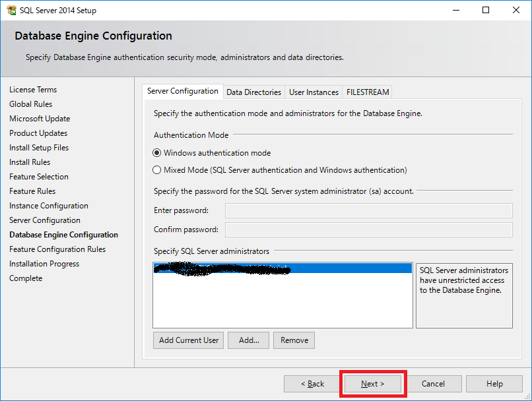Cancel the SQL Server setup

click(x=433, y=384)
